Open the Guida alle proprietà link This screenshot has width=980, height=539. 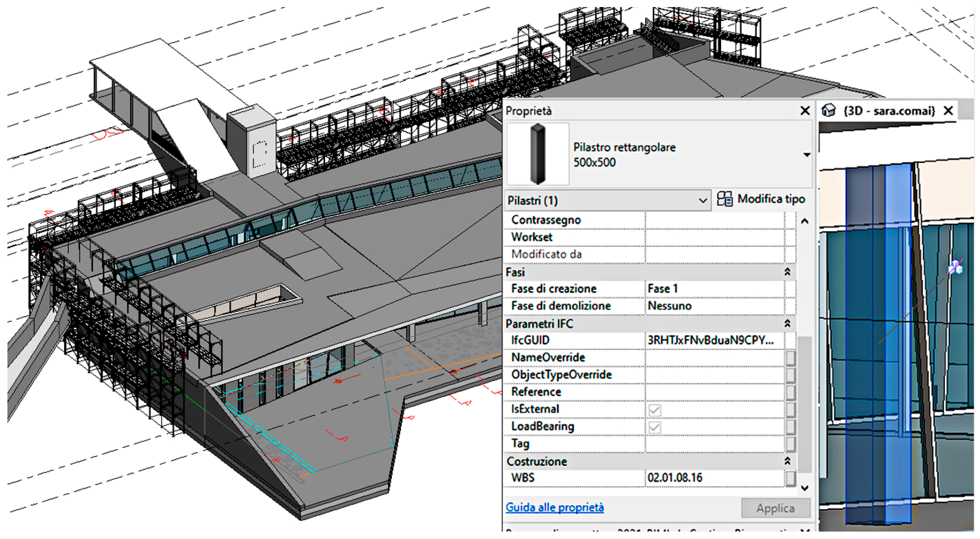point(554,507)
